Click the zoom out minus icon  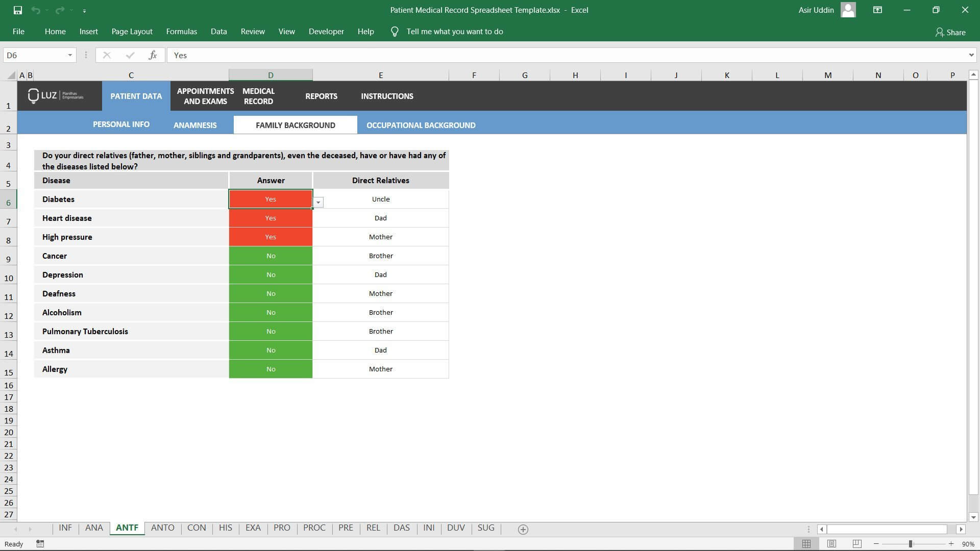point(876,544)
